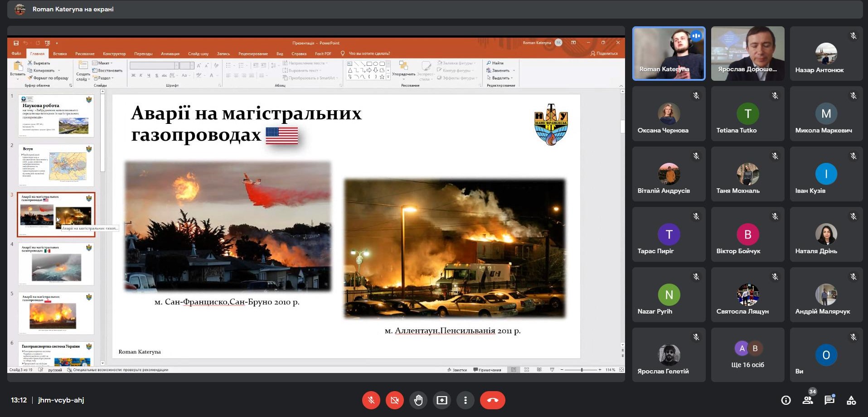Adjust the PowerPoint zoom slider
This screenshot has width=868, height=417.
pos(582,370)
